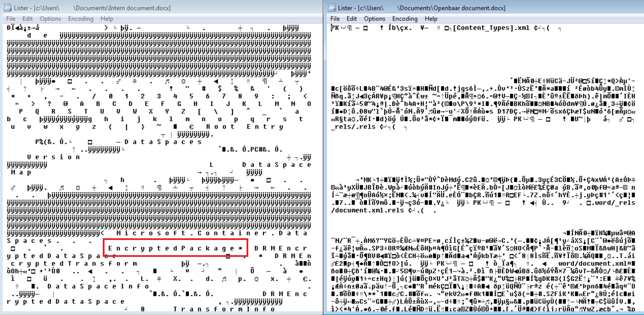This screenshot has height=315, width=644.
Task: Click the [Content_Types].xml text in right pane
Action: click(x=491, y=28)
